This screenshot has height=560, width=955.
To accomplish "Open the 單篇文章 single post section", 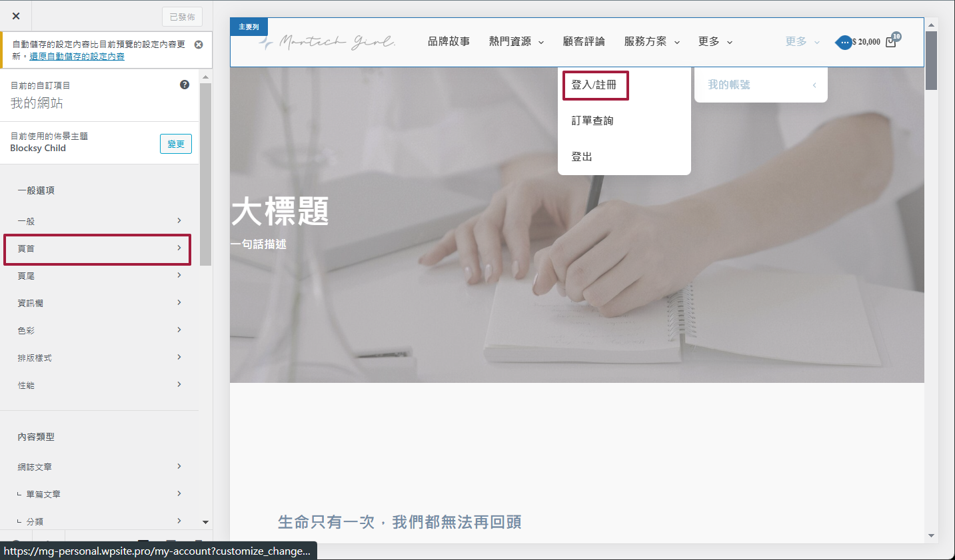I will 99,494.
